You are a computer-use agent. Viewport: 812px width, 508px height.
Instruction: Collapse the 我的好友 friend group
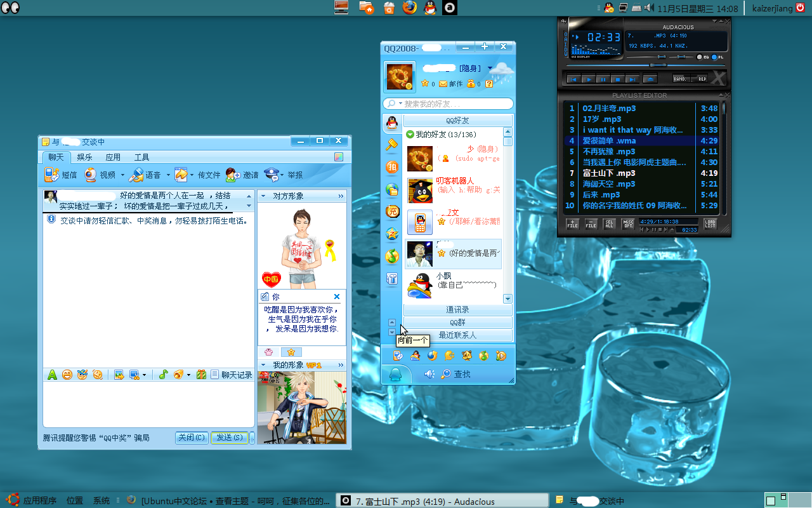click(410, 135)
